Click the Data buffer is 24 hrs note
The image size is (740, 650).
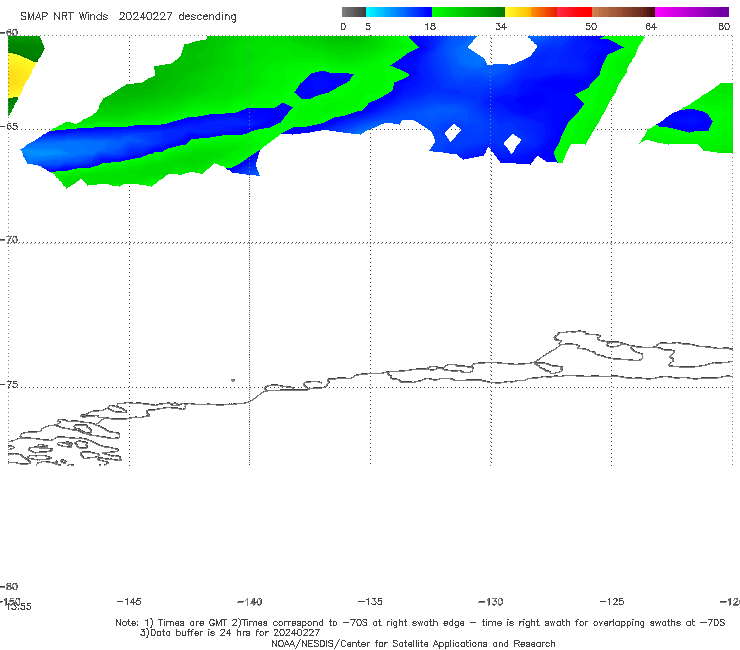pyautogui.click(x=230, y=633)
